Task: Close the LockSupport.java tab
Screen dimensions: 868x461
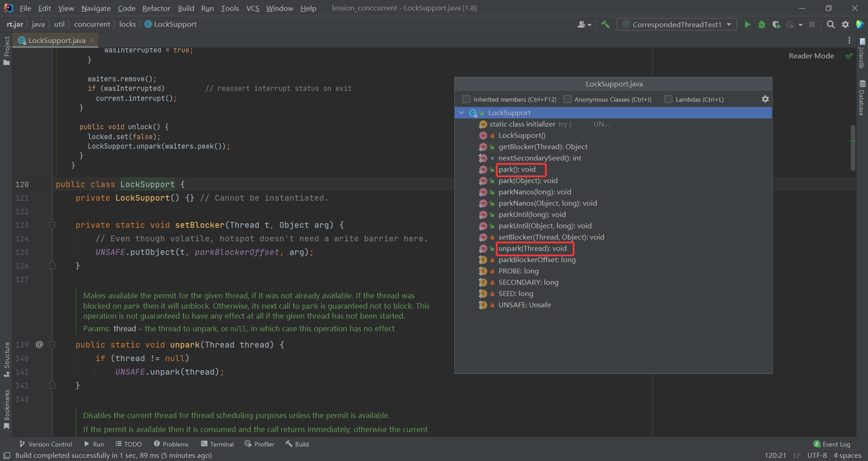Action: pos(92,40)
